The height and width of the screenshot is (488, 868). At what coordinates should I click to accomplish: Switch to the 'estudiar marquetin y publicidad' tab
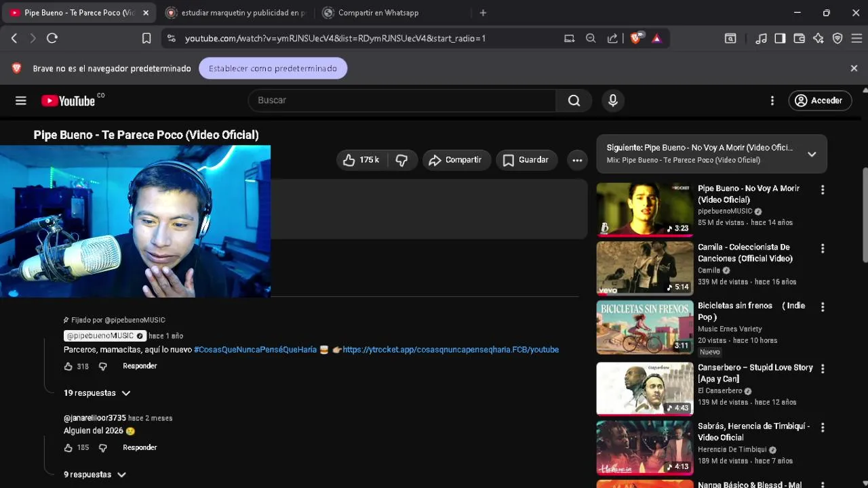[x=235, y=13]
